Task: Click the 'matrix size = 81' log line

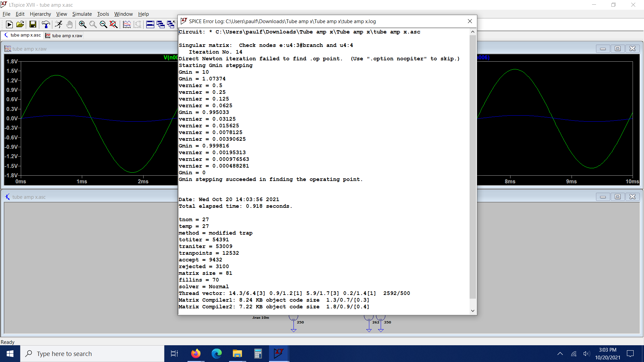Action: [205, 273]
